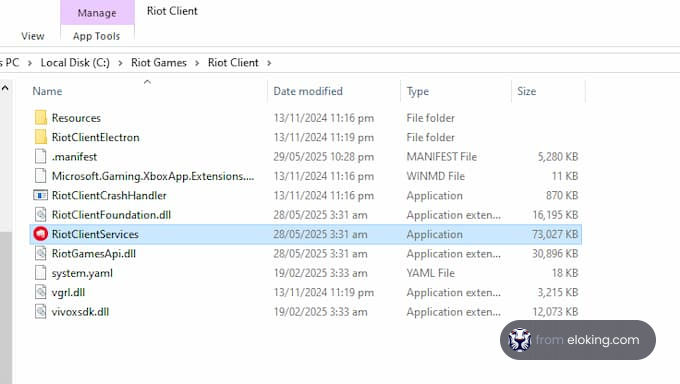The width and height of the screenshot is (680, 384).
Task: Select Microsoft.Gaming.XboxApp.Extensions file name
Action: tap(153, 176)
